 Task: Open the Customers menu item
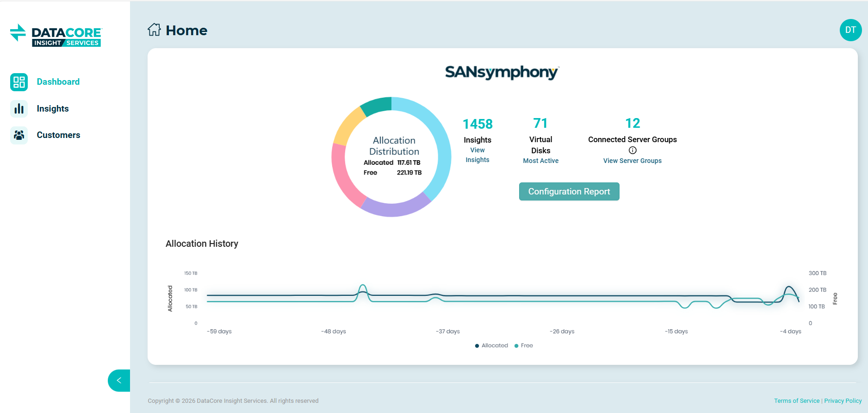(58, 135)
